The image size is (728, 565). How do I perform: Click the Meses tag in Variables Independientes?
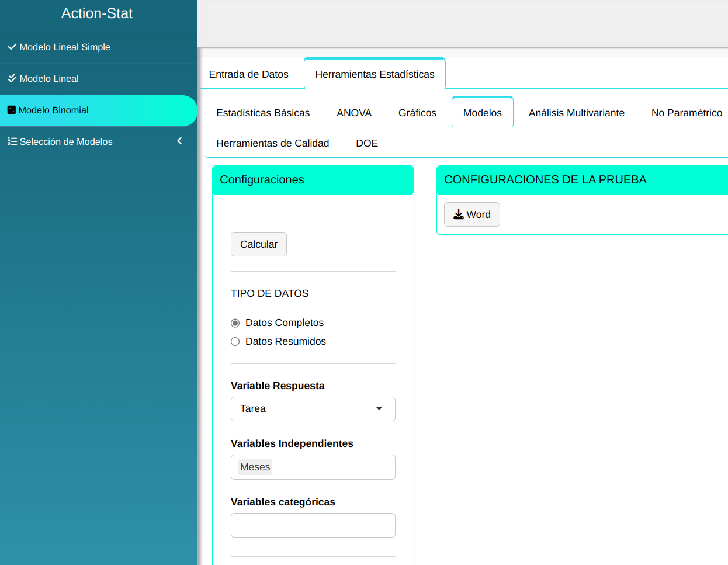click(255, 467)
